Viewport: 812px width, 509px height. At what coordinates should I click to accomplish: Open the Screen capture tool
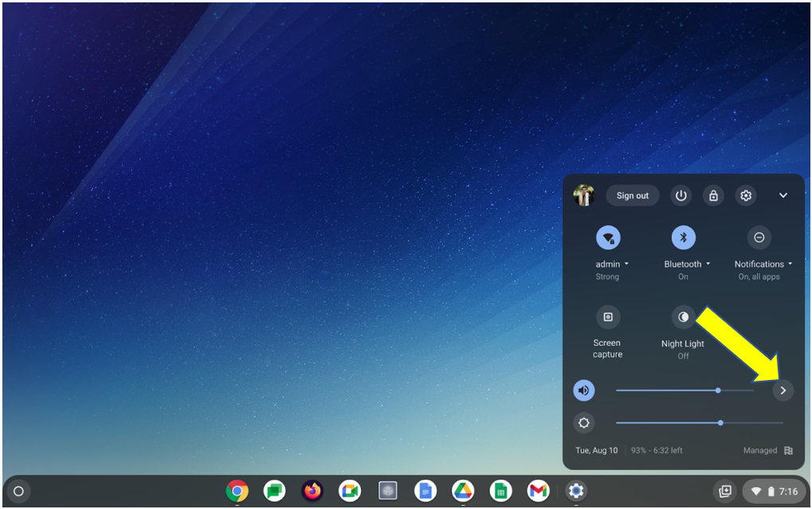pyautogui.click(x=608, y=317)
